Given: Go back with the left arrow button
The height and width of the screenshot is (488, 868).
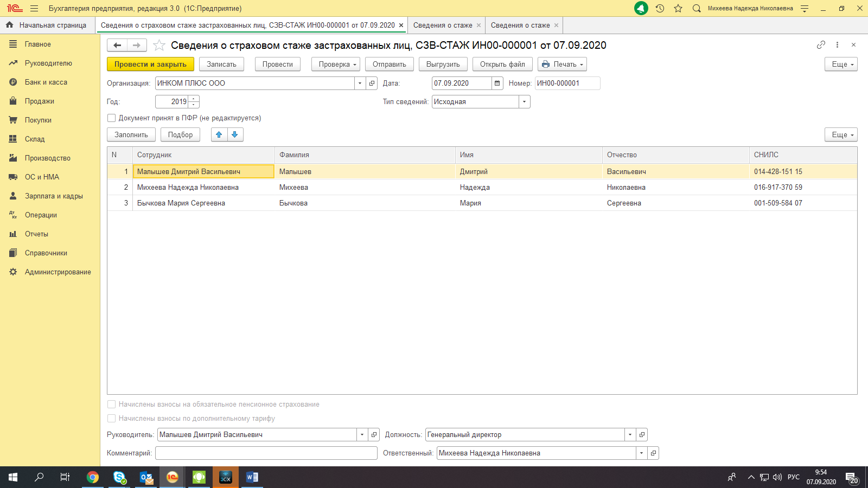Looking at the screenshot, I should pyautogui.click(x=117, y=45).
